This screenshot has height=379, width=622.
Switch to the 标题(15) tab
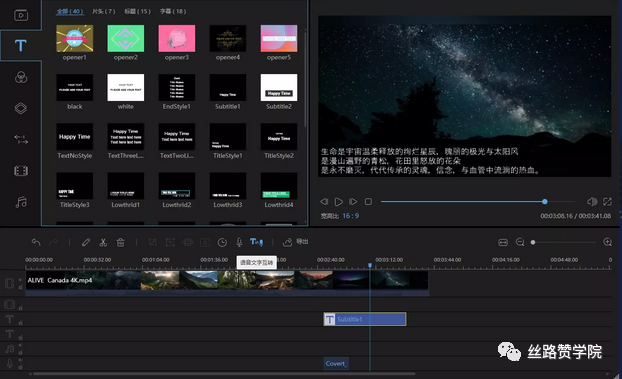point(137,11)
